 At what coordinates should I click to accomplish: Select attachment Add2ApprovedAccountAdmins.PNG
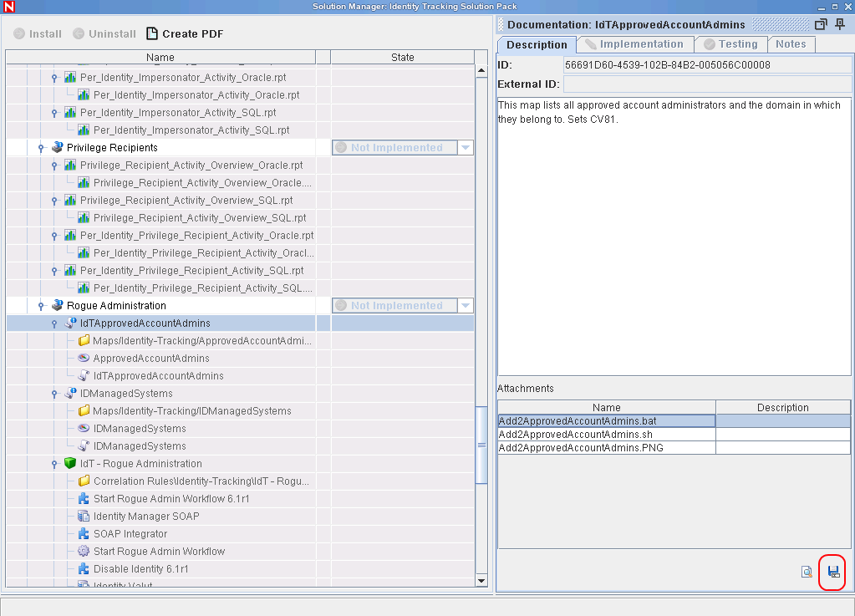[606, 447]
